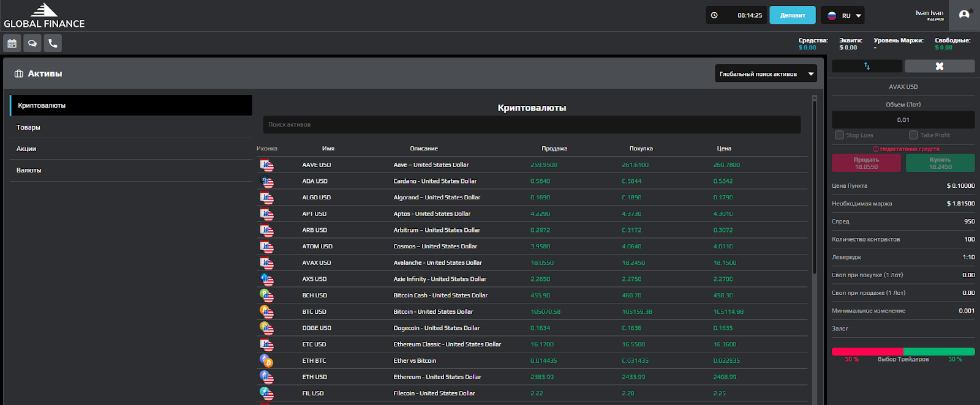The height and width of the screenshot is (405, 980).
Task: Click the ETH USD coin icon
Action: [266, 377]
